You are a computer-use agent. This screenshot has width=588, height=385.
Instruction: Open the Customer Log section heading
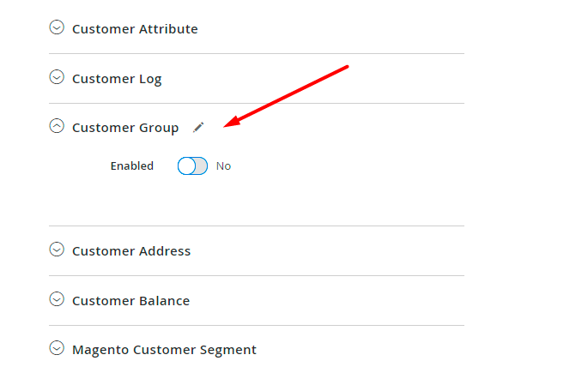point(117,79)
